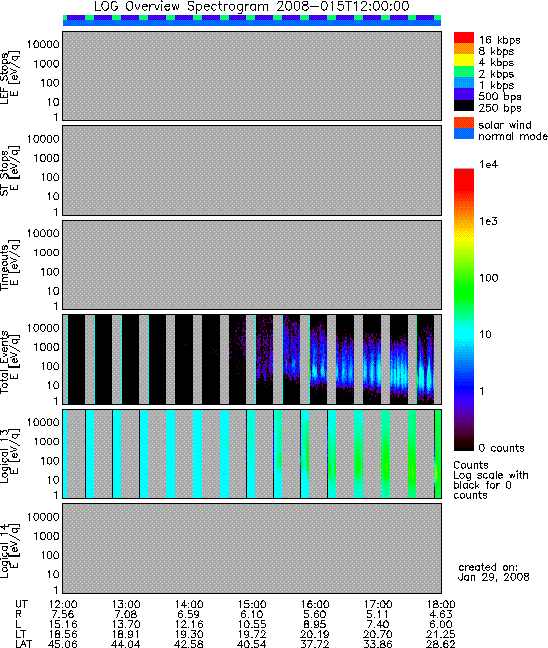
Task: Click the 'LT' row label
Action: pyautogui.click(x=20, y=634)
